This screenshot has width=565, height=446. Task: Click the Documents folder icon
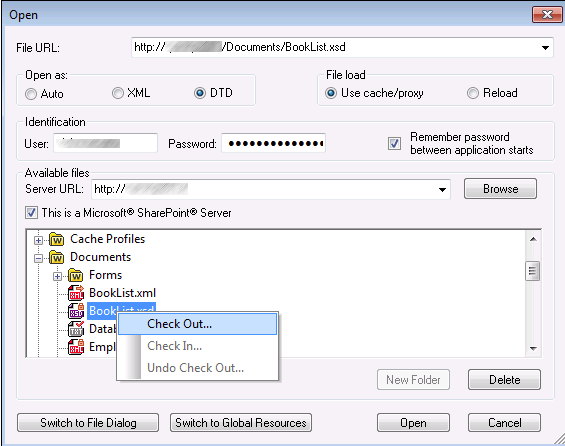pos(57,257)
